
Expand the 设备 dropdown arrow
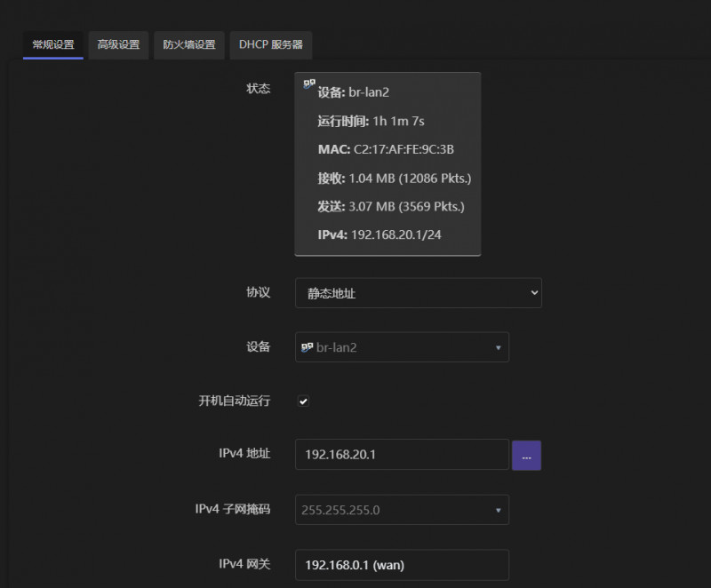(x=498, y=347)
